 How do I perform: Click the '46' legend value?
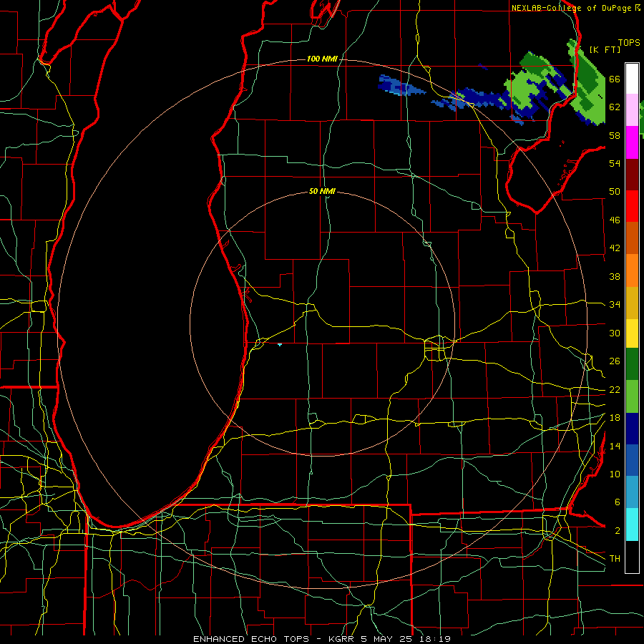[615, 220]
